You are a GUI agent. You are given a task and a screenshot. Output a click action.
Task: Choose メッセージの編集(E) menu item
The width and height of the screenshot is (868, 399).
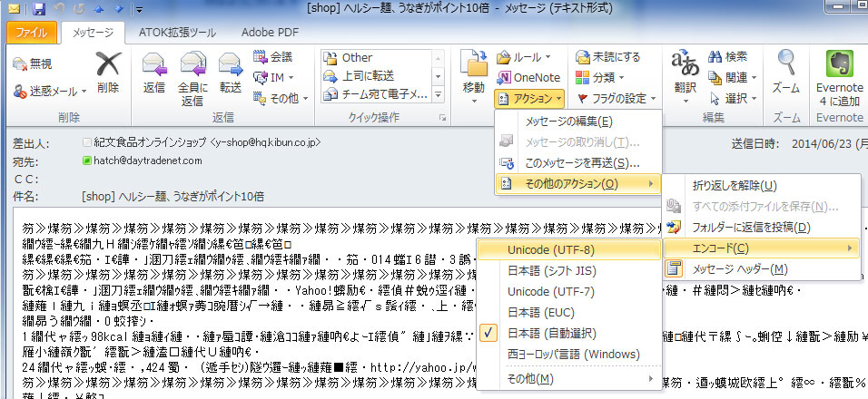(x=578, y=122)
